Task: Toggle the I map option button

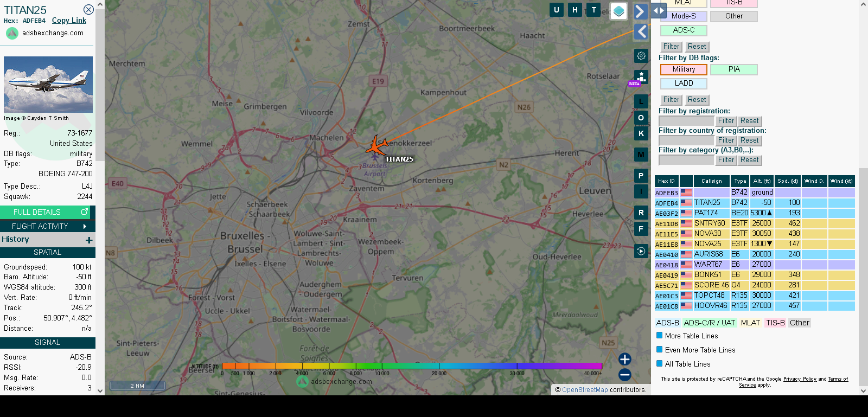Action: click(641, 191)
